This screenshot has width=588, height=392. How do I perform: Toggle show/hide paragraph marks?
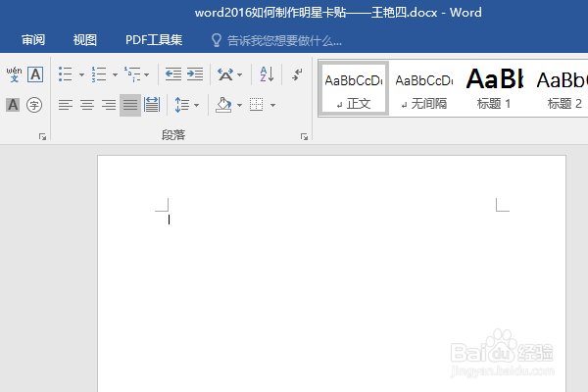pyautogui.click(x=297, y=74)
